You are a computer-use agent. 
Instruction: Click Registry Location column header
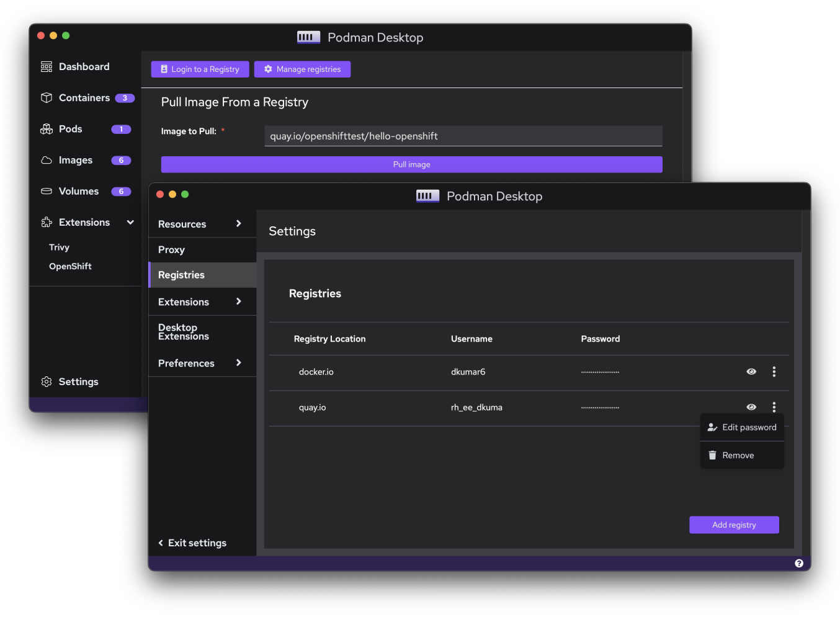click(x=329, y=339)
